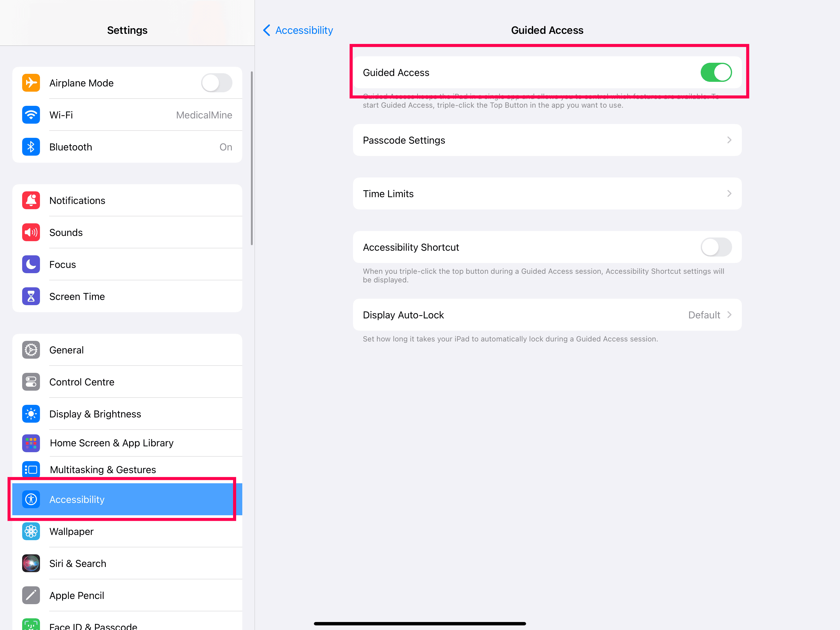
Task: Disable Guided Access
Action: coord(716,72)
